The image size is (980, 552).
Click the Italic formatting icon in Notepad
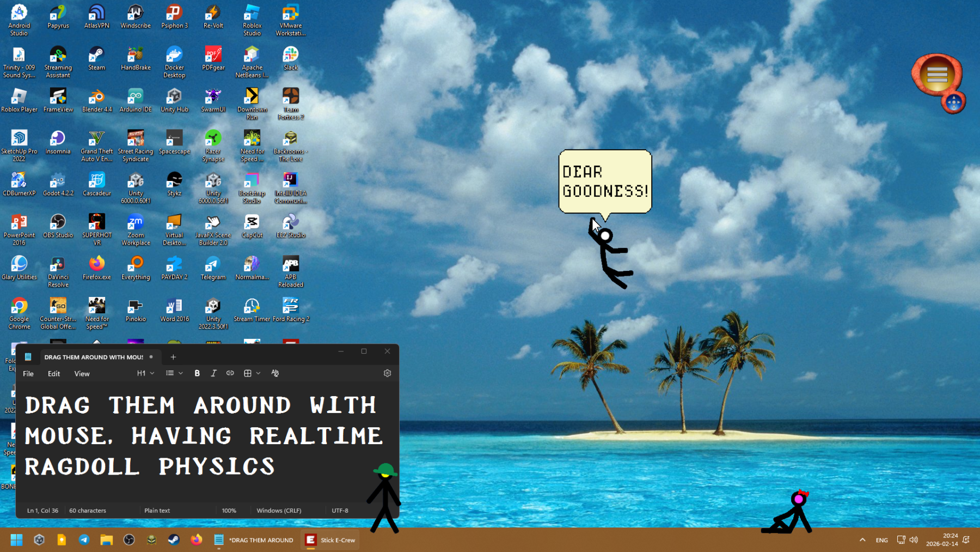tap(213, 373)
